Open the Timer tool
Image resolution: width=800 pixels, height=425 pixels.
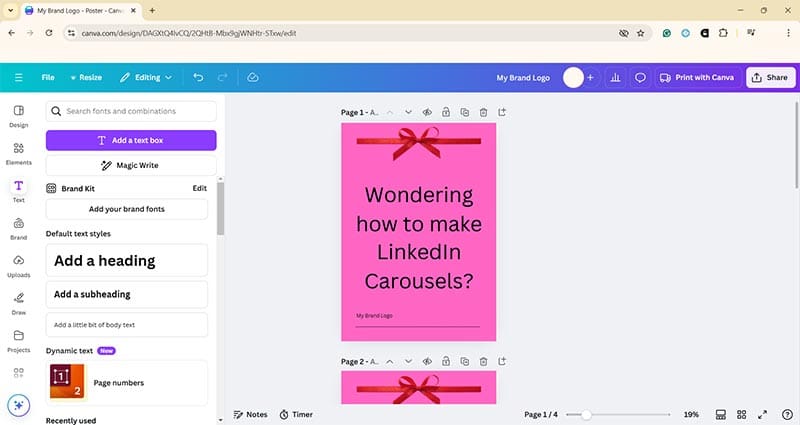(x=296, y=414)
